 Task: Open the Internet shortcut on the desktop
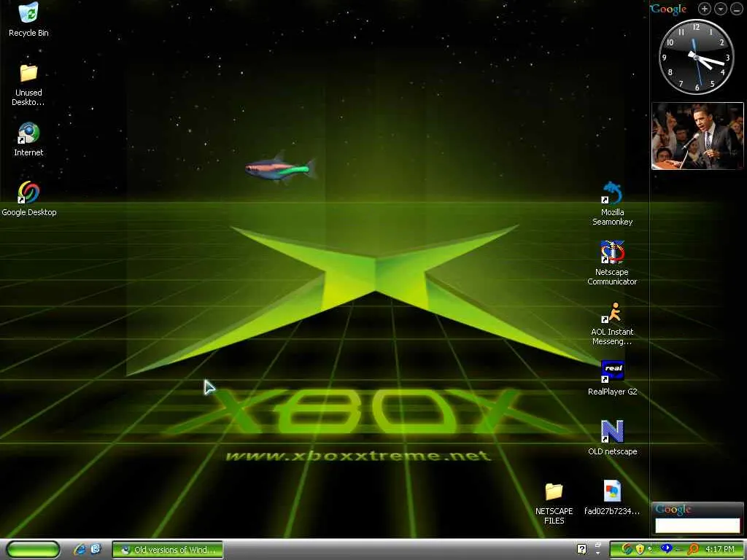(x=28, y=139)
